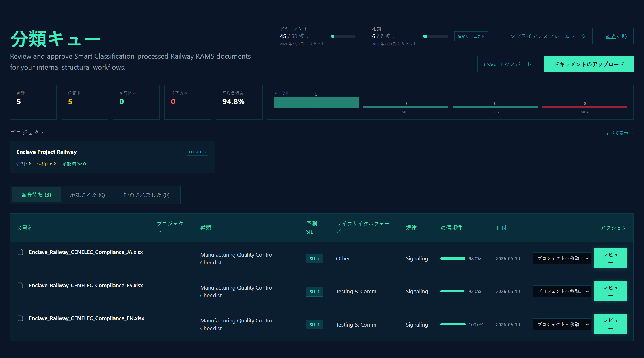Click 文書名 column header
The image size is (644, 358).
pos(25,228)
